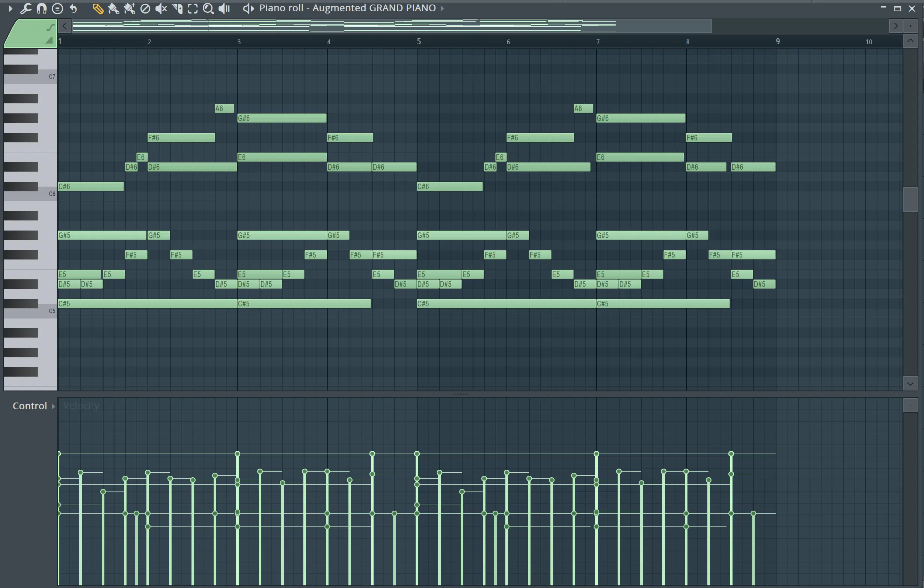Open the stamp chord selector icon
Viewport: 924px width, 588px height.
point(57,8)
